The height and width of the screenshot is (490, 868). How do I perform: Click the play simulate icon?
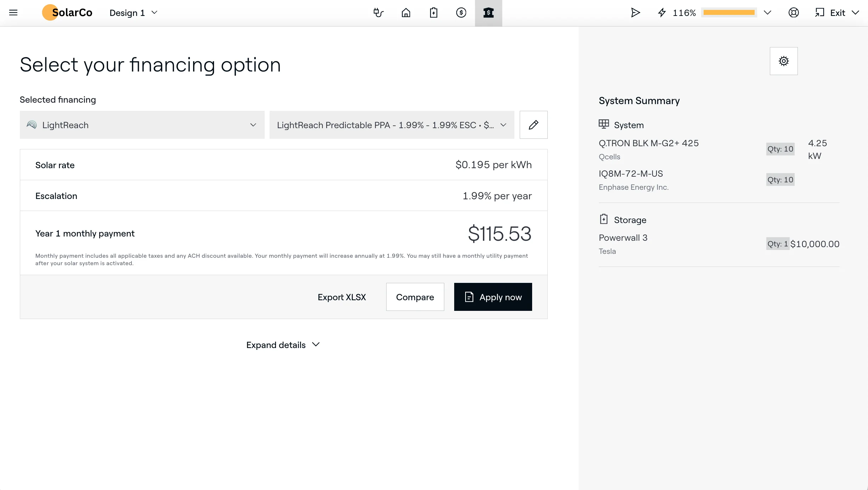point(635,13)
